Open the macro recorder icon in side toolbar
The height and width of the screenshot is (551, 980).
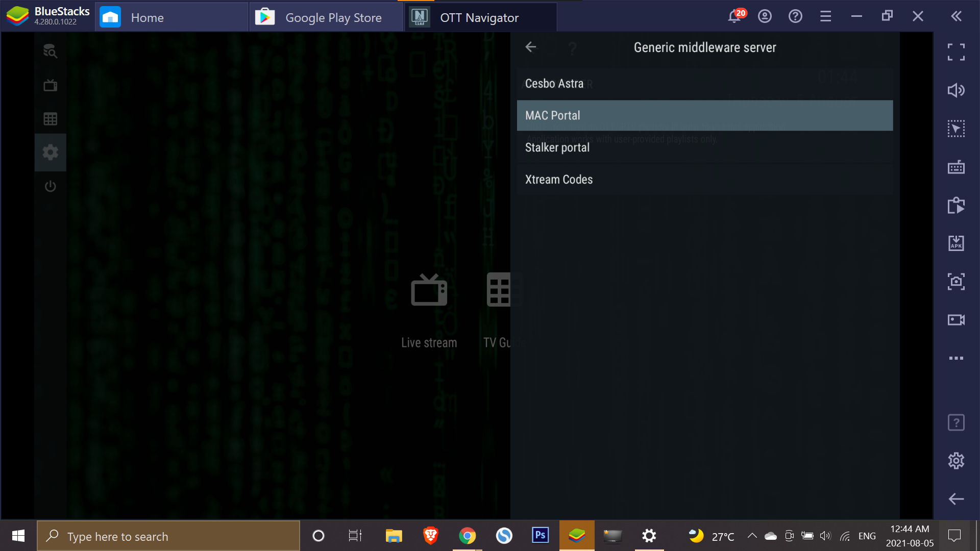click(956, 205)
